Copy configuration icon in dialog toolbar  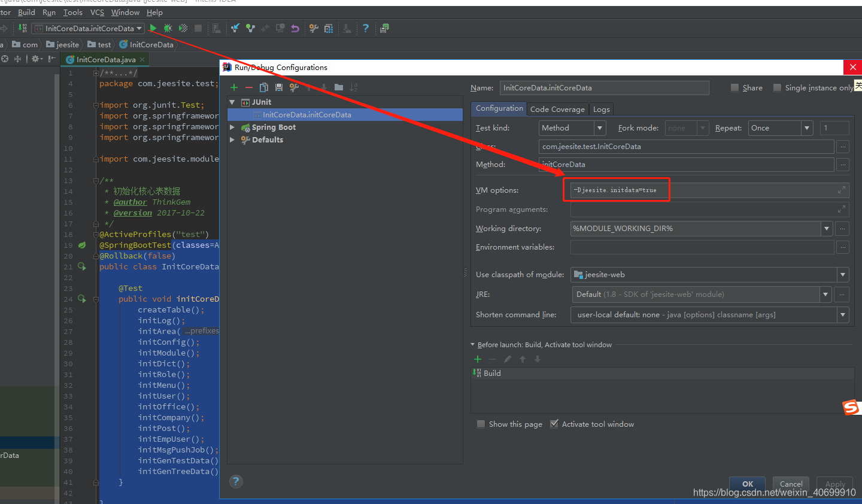264,87
